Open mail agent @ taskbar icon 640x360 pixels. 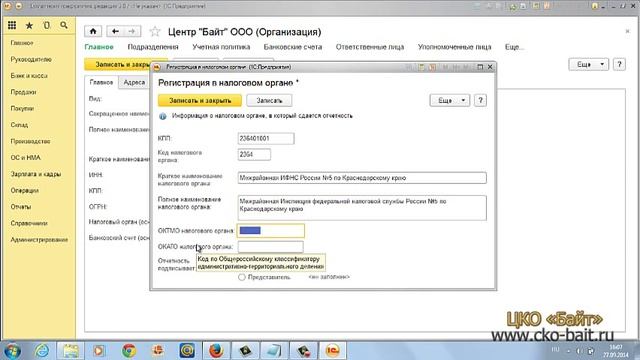click(187, 351)
